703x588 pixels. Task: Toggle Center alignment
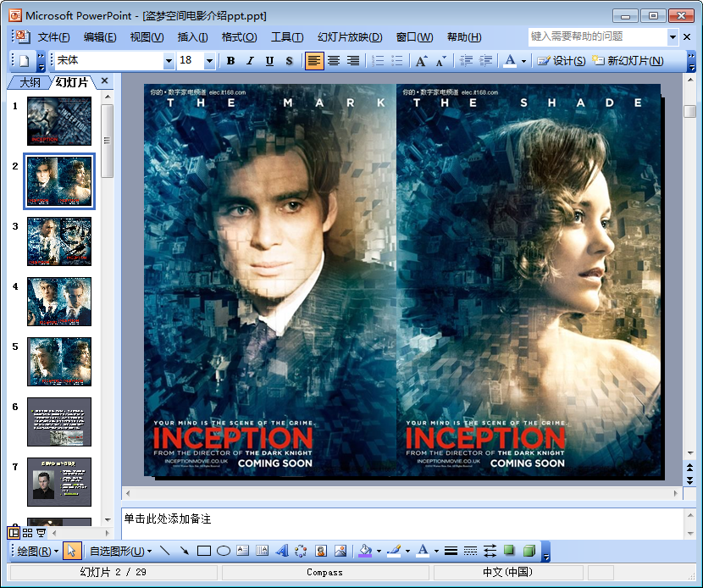point(334,60)
